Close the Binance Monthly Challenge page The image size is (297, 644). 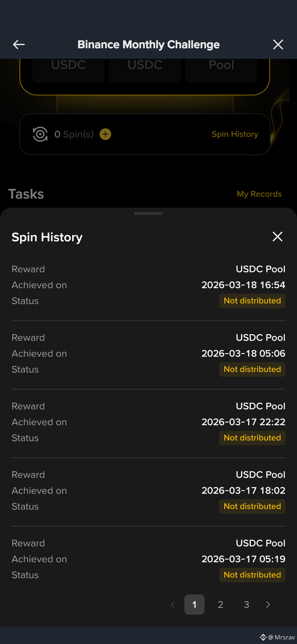(278, 44)
